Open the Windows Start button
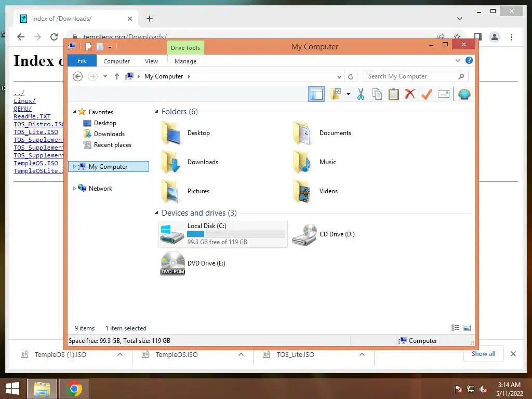The height and width of the screenshot is (399, 532). [x=12, y=389]
